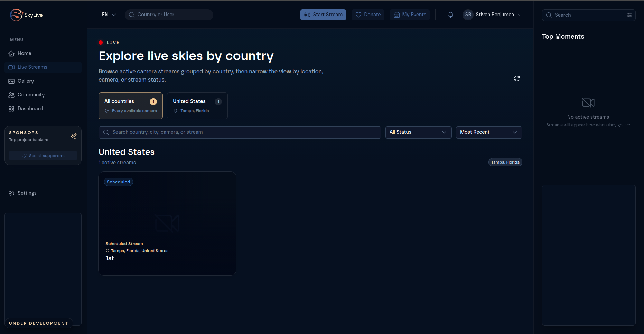
Task: Click the Sponsors sparkle icon
Action: pyautogui.click(x=74, y=136)
